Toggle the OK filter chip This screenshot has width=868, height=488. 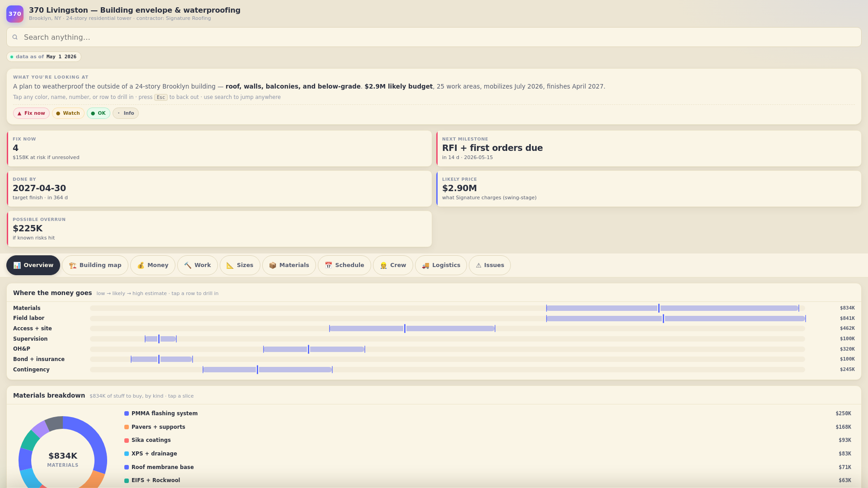click(x=99, y=113)
